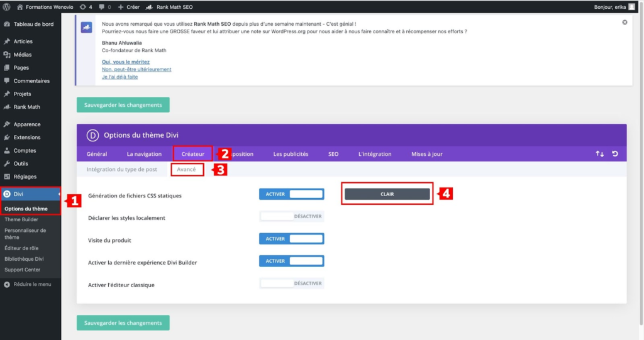Click the import/export arrows icon

pos(599,153)
